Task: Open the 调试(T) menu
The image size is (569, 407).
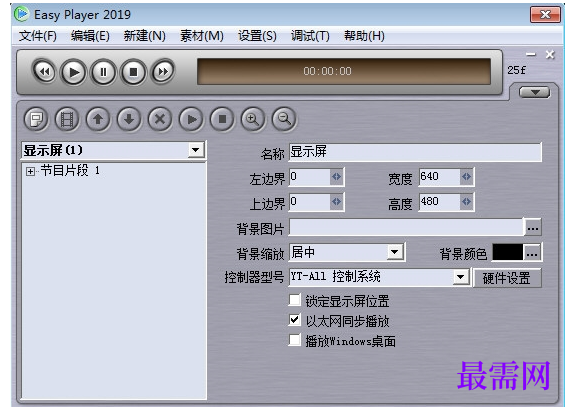Action: (x=310, y=36)
